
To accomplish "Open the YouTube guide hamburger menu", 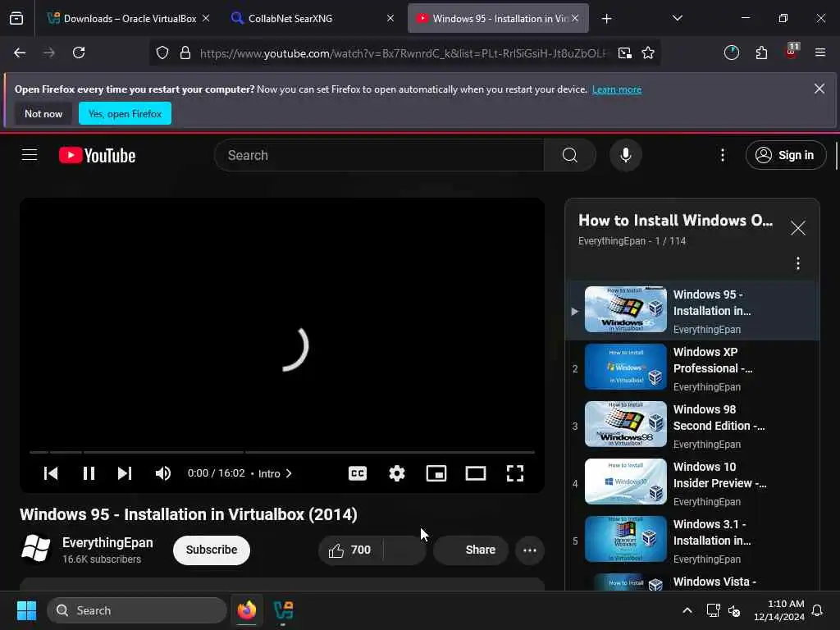I will pyautogui.click(x=30, y=155).
